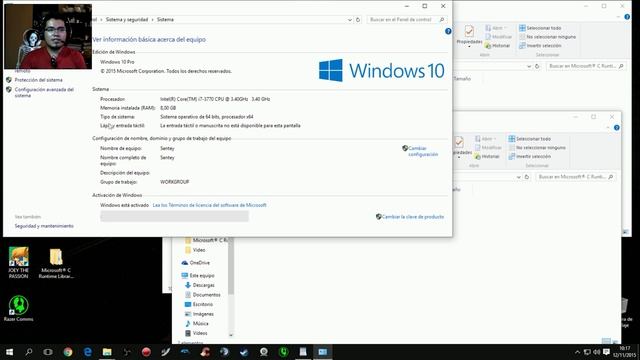Focus search field in back Explorer window

[x=586, y=66]
